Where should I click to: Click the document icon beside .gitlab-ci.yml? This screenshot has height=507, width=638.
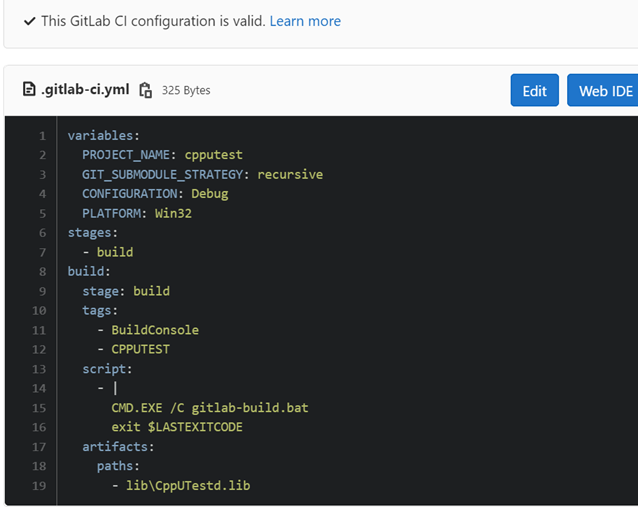[29, 90]
